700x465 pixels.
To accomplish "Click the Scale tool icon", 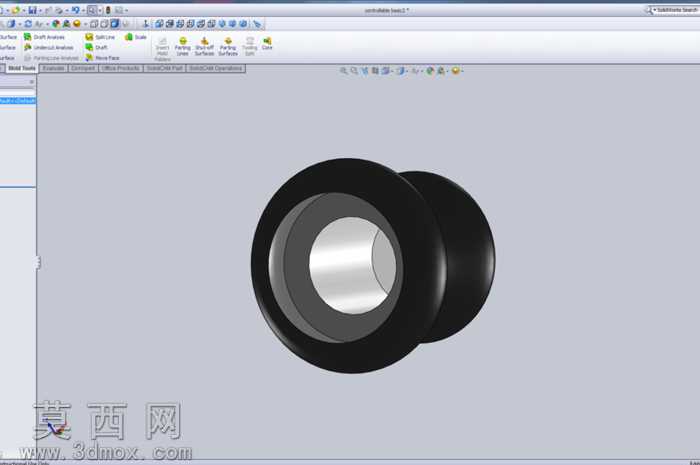I will tap(129, 37).
